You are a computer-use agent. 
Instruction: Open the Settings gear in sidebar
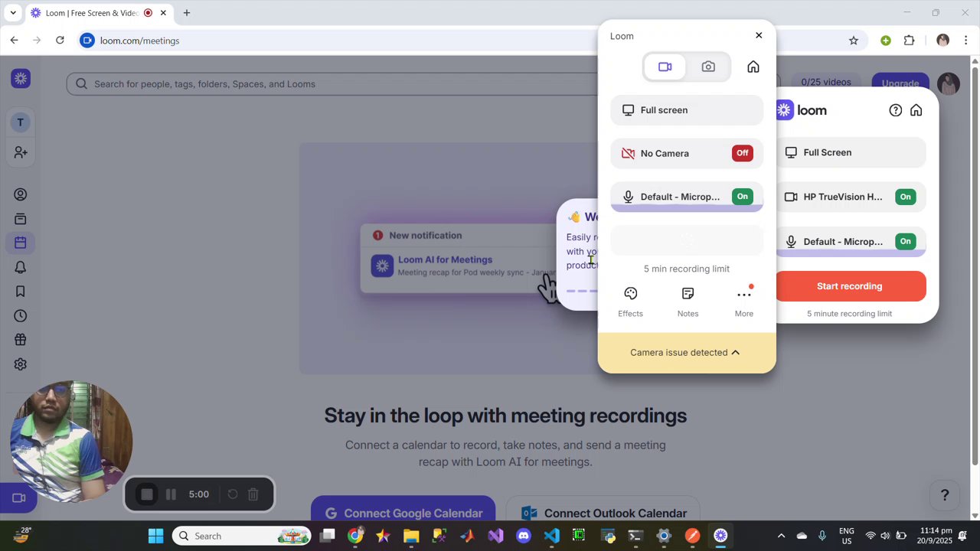tap(21, 364)
